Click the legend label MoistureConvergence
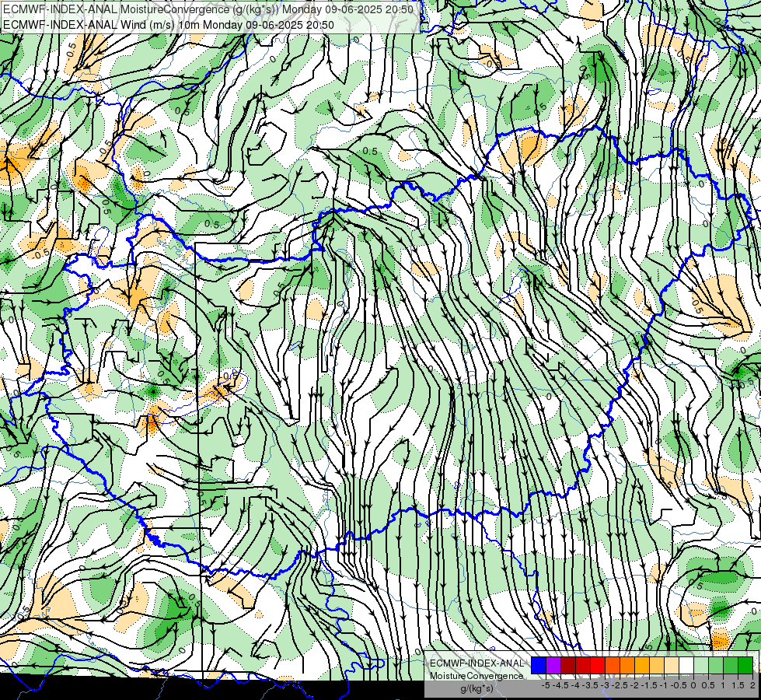761x700 pixels. (x=476, y=676)
